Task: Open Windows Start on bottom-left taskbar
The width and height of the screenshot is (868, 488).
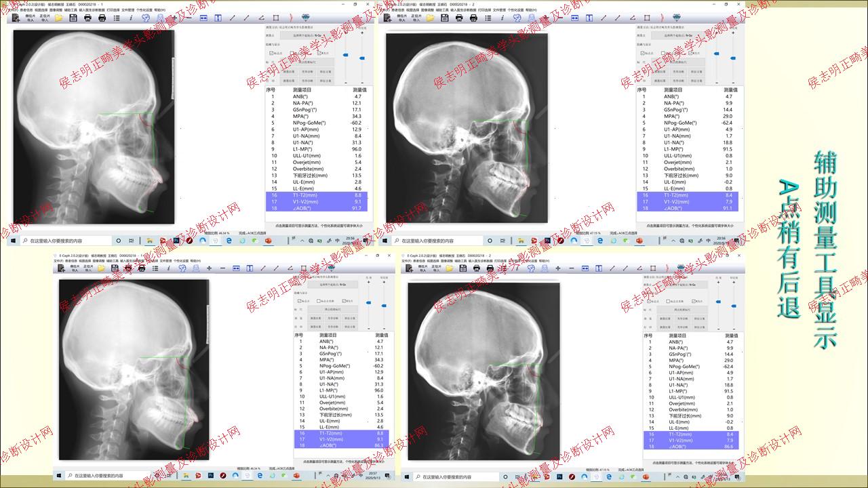Action: 58,476
